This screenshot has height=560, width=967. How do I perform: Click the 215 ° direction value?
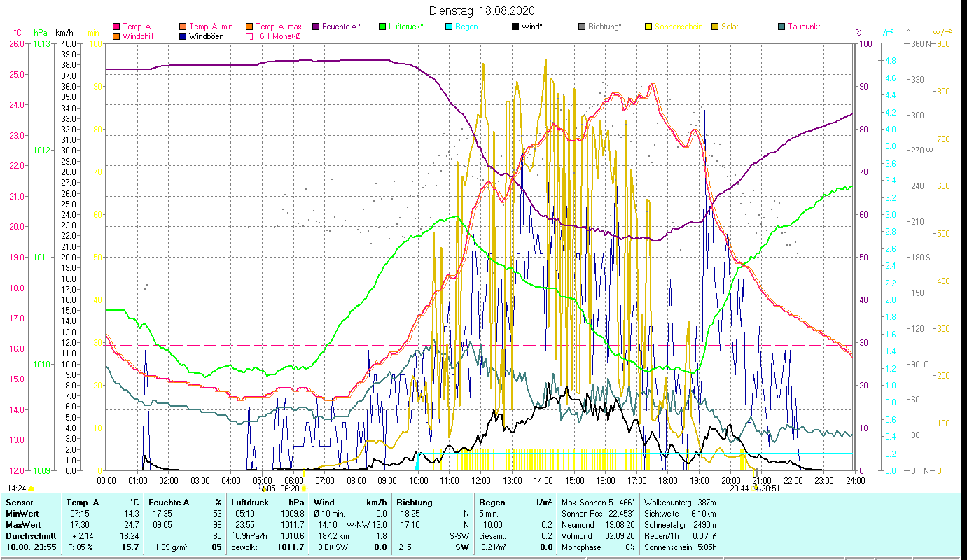coord(408,547)
